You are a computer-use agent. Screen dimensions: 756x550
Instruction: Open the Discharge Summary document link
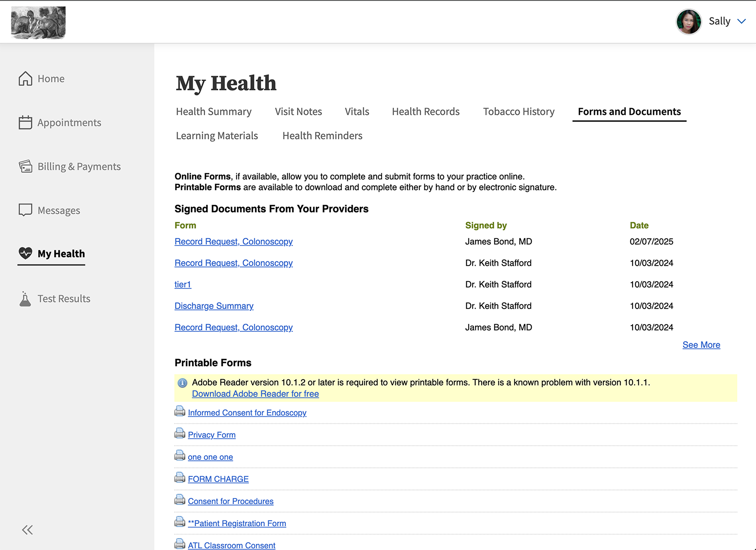coord(214,306)
